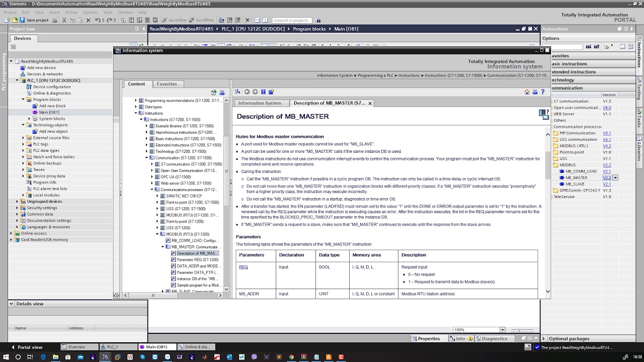Click the export icon above contents tree

(x=214, y=93)
